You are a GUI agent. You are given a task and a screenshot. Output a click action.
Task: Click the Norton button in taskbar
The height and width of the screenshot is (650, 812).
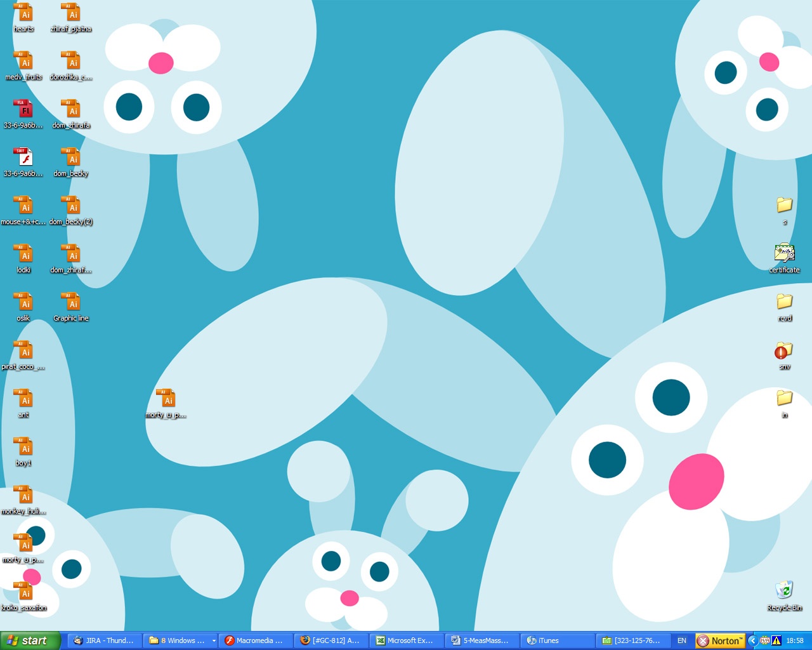pos(720,641)
